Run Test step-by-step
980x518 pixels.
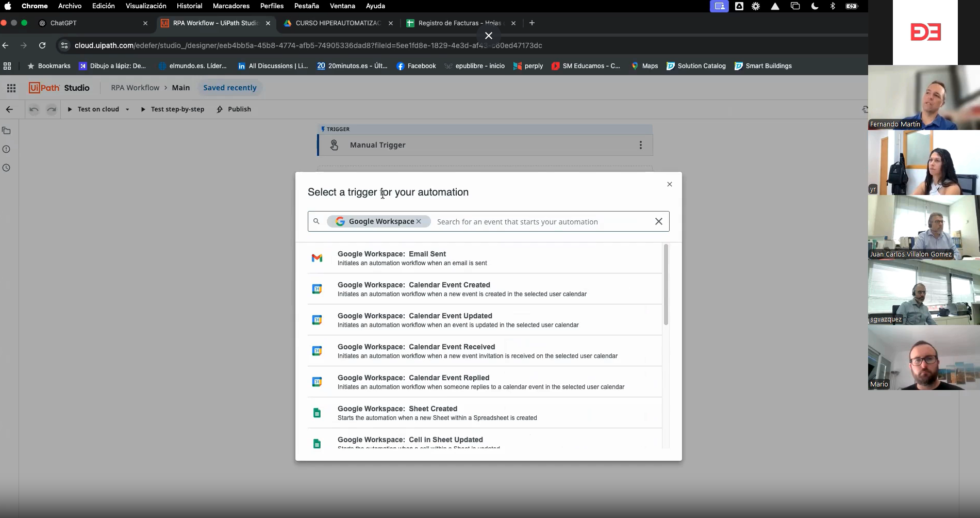[173, 109]
